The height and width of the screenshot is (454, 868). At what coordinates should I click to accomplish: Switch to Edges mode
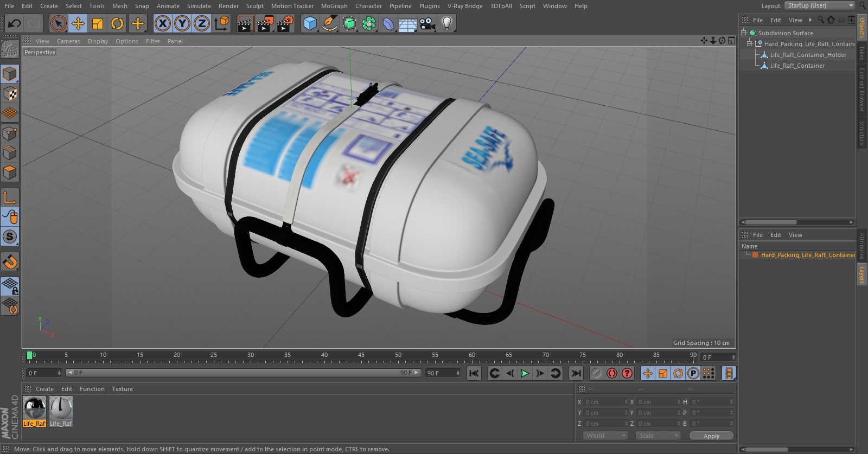coord(10,153)
